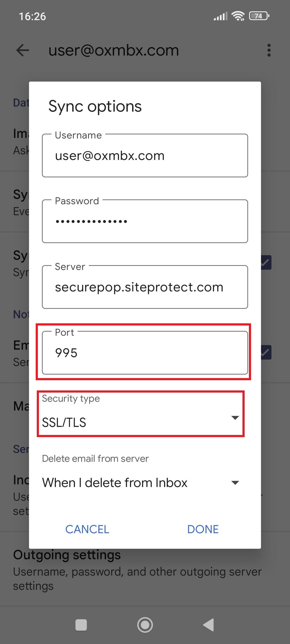
Task: Tap the battery indicator icon
Action: coord(259,16)
